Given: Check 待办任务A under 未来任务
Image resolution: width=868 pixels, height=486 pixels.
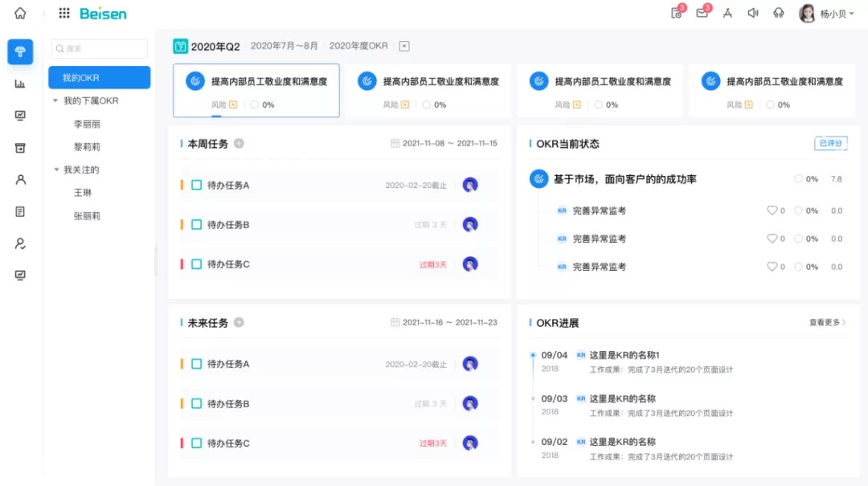Looking at the screenshot, I should coord(197,364).
